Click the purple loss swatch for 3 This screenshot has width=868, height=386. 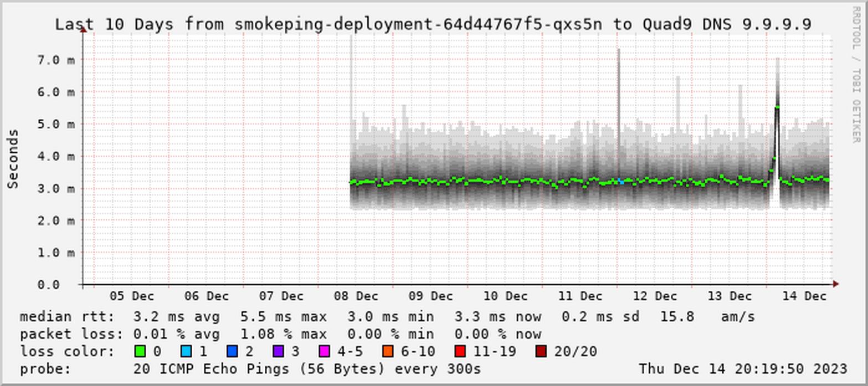point(279,351)
